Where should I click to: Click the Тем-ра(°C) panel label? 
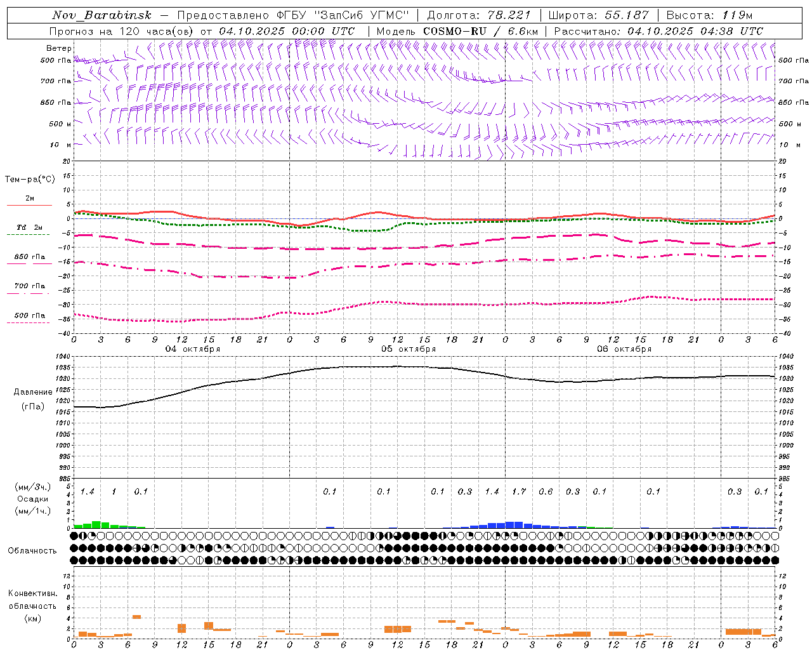coord(30,180)
